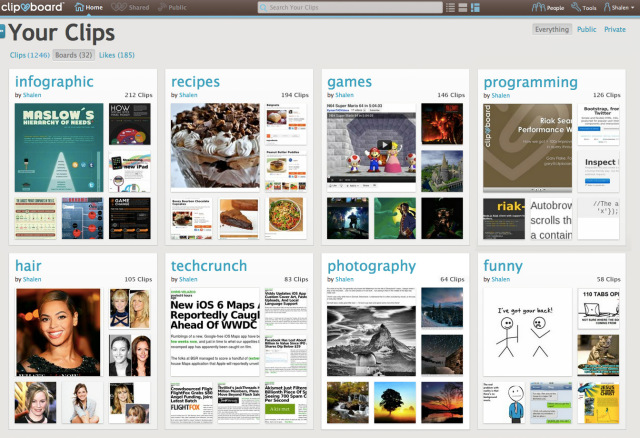Open New iOS 6 Maps article thumbnail
Image resolution: width=640 pixels, height=438 pixels.
point(215,332)
